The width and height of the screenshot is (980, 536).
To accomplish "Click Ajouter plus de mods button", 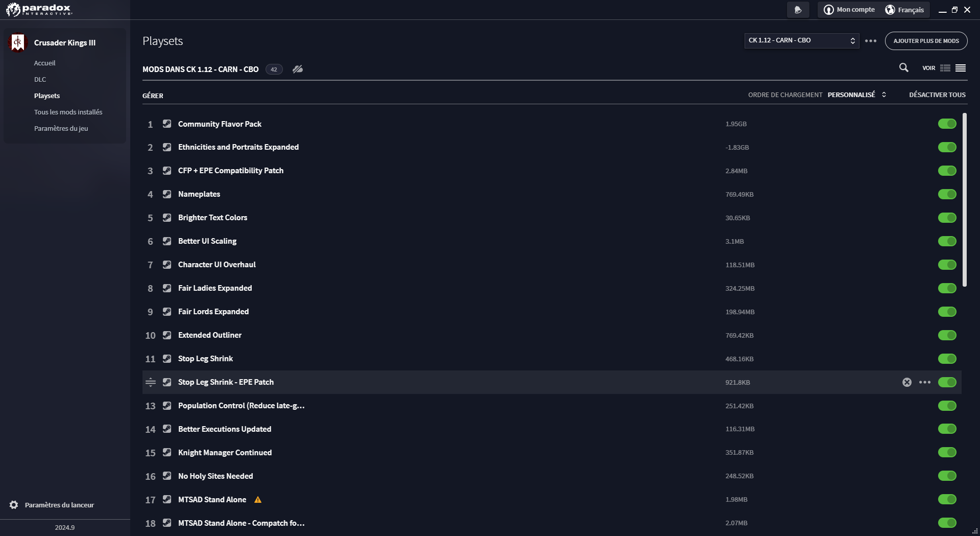I will pyautogui.click(x=926, y=41).
